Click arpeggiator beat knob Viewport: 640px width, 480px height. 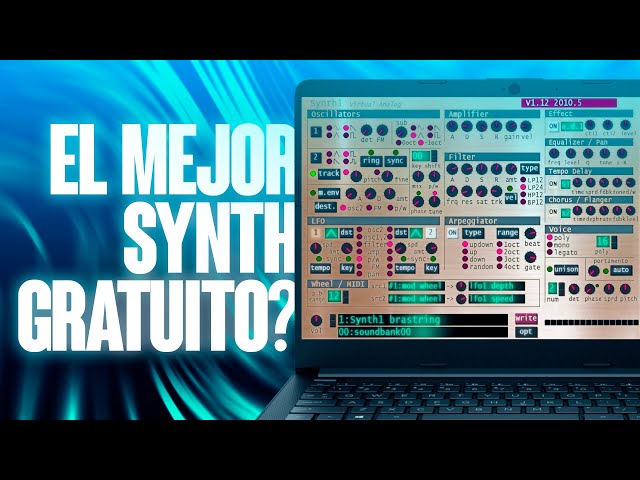pyautogui.click(x=530, y=233)
